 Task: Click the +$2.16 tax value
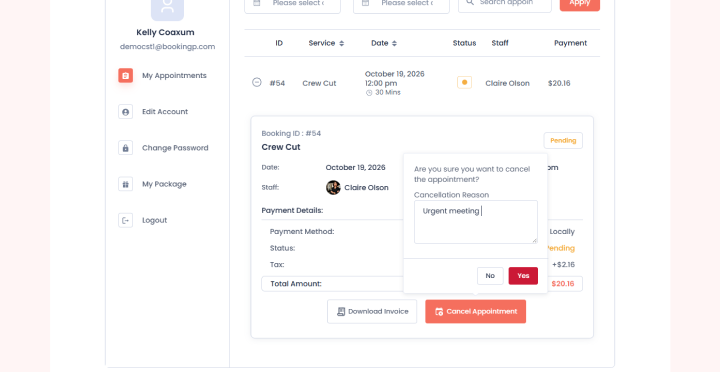pyautogui.click(x=563, y=265)
